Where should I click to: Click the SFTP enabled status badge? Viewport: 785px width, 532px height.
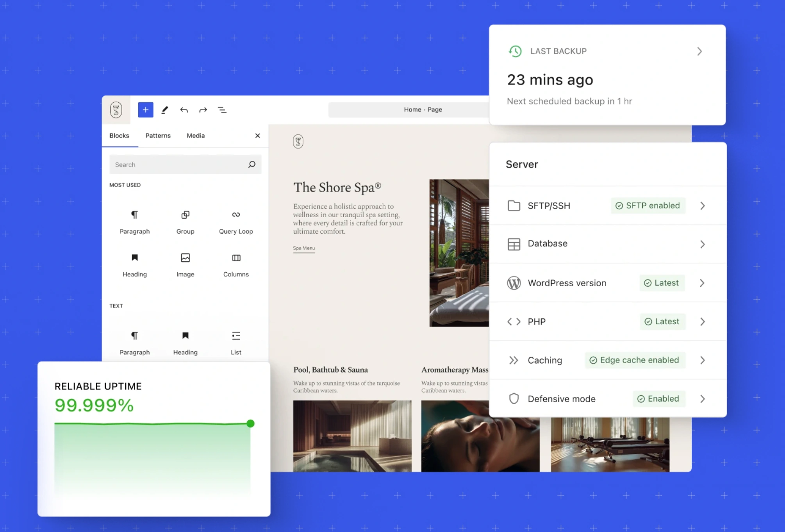[648, 205]
